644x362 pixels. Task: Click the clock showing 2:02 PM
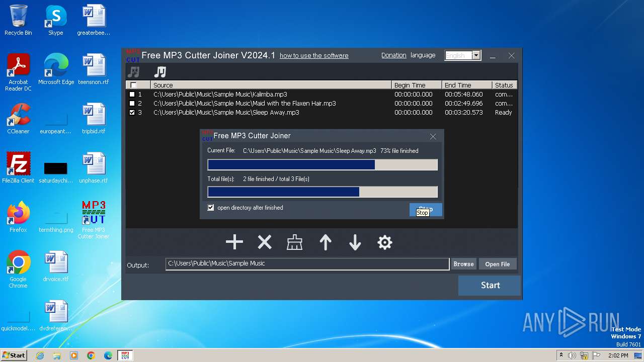618,355
